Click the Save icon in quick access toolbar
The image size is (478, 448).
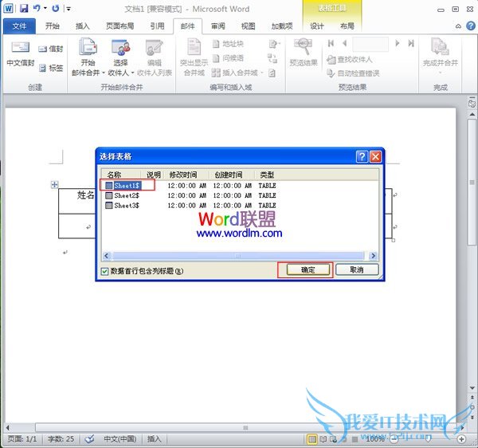24,8
